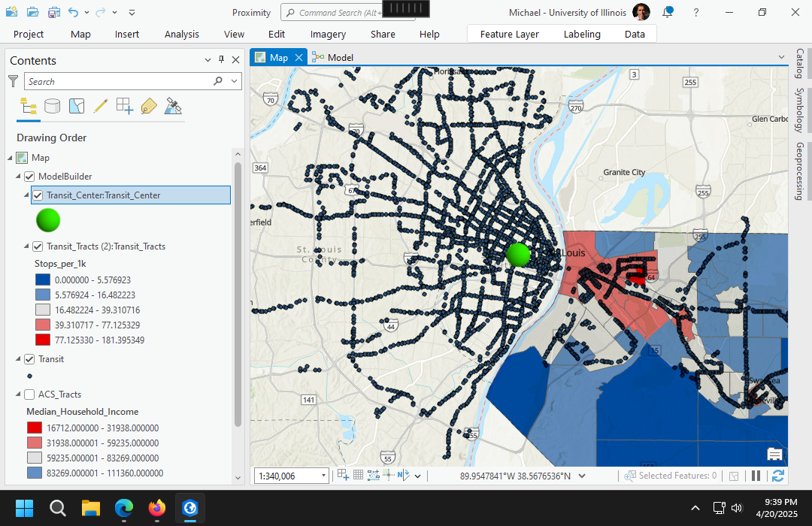Screen dimensions: 812x526
Task: Click the List By Editing pencil icon
Action: [100, 106]
